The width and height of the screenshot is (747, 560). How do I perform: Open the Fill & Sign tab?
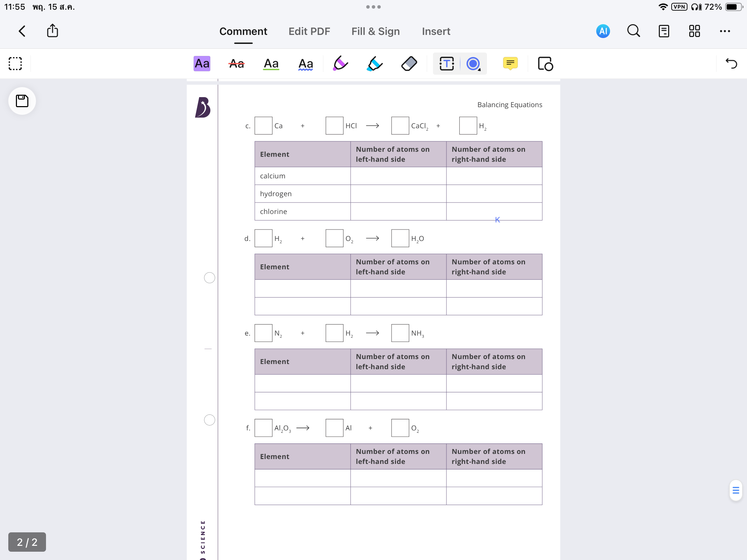[376, 31]
